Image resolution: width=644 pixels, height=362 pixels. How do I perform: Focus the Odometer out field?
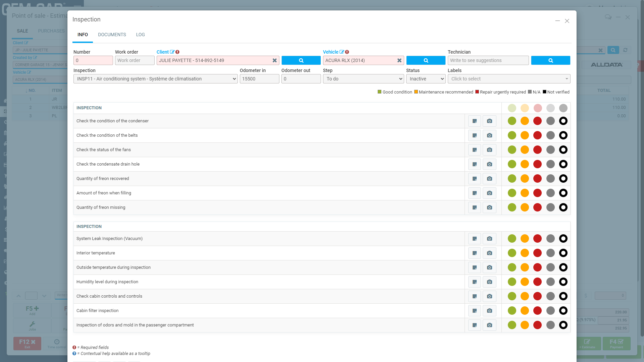[301, 79]
